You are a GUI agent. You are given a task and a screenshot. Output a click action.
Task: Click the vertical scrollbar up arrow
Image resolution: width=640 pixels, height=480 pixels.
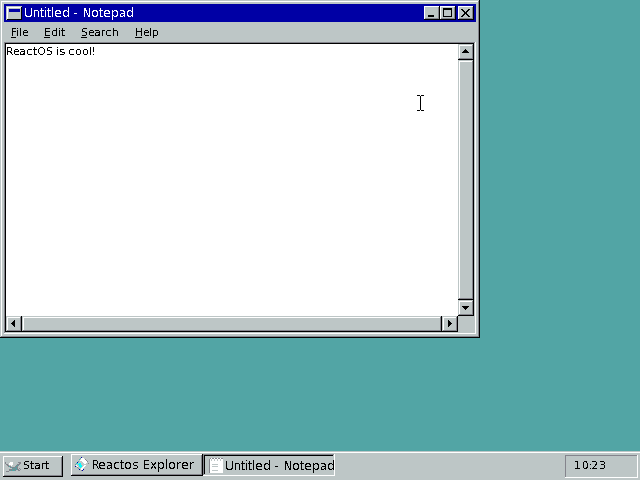[465, 52]
